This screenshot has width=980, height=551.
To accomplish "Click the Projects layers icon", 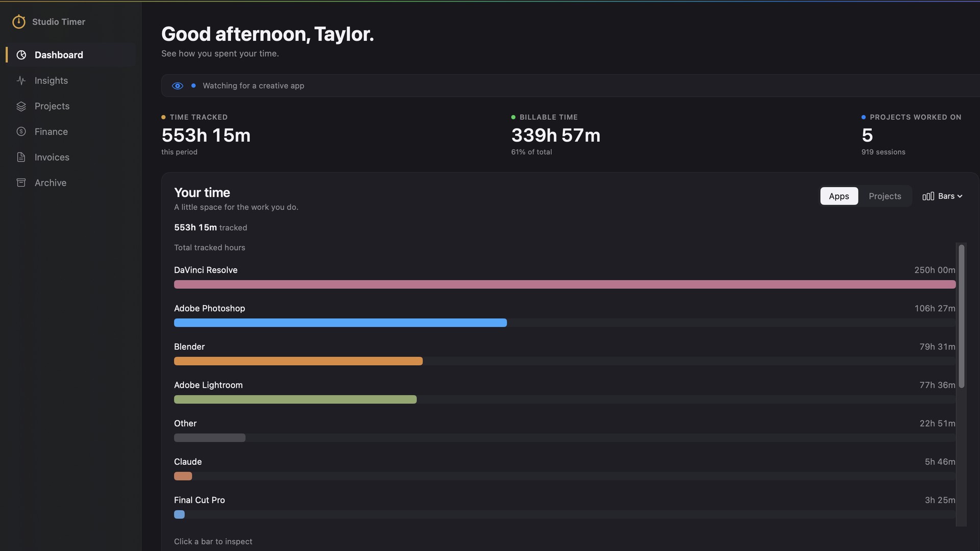I will click(x=21, y=106).
